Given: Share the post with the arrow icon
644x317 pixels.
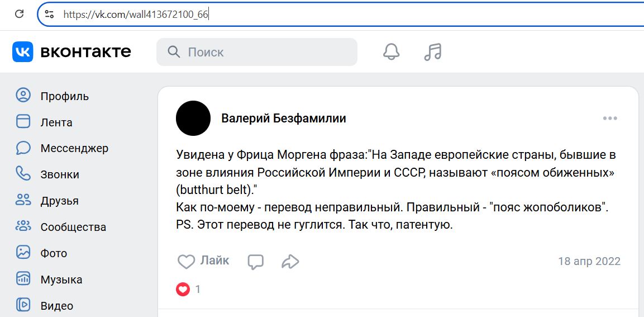Looking at the screenshot, I should point(290,262).
